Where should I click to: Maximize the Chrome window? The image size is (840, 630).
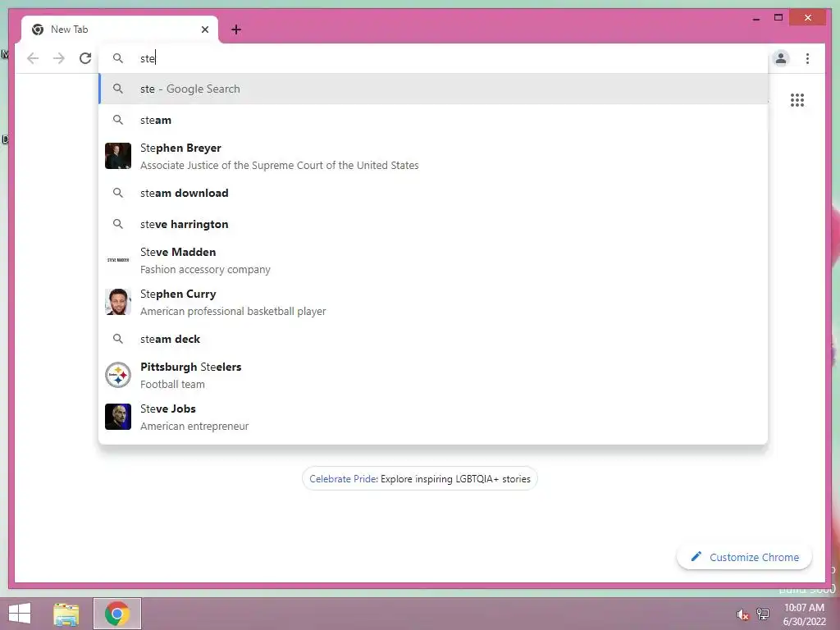[x=778, y=18]
